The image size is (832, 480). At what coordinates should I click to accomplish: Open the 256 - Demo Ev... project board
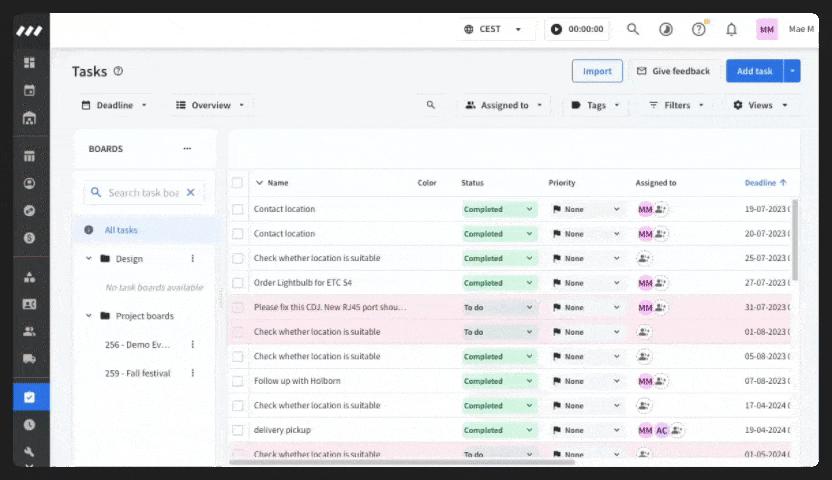(137, 345)
